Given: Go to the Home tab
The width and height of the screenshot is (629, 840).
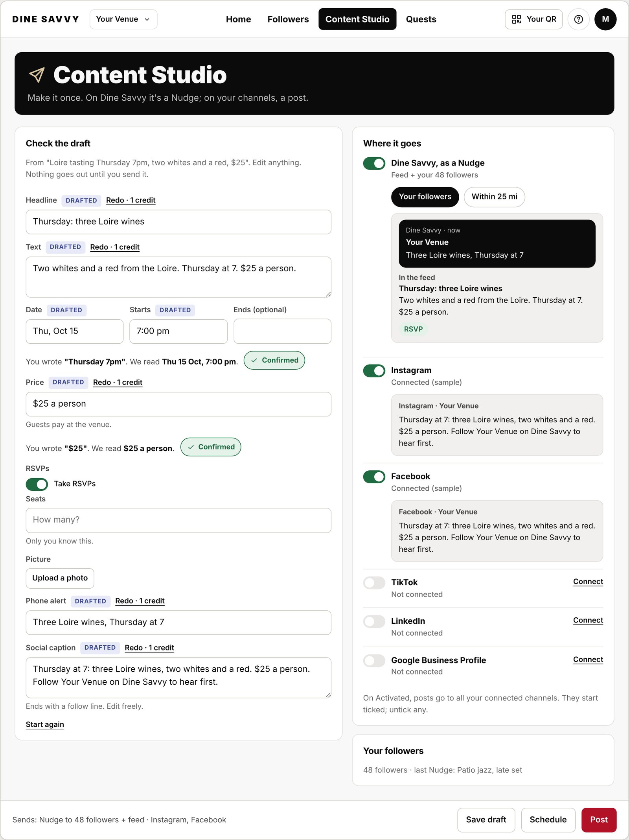Looking at the screenshot, I should click(x=238, y=19).
